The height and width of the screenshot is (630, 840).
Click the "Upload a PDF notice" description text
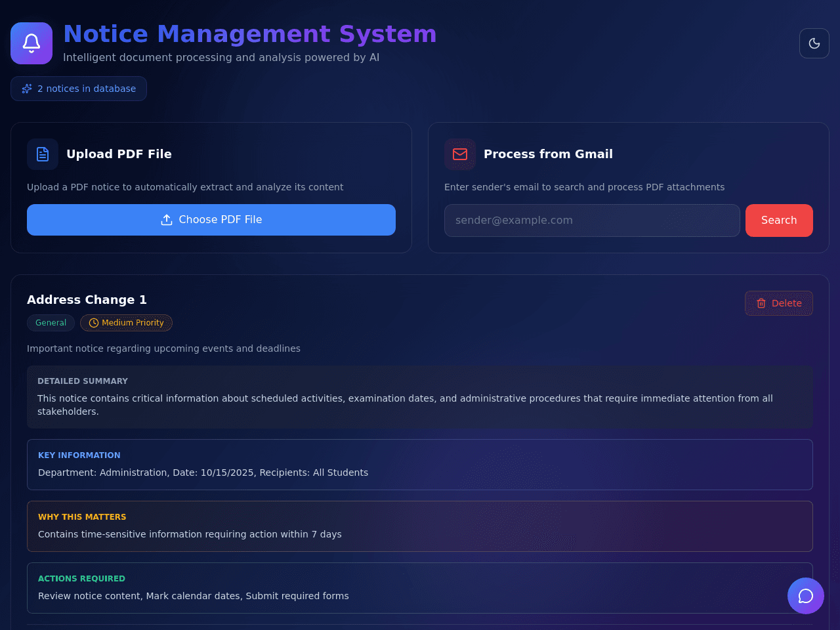(x=185, y=187)
